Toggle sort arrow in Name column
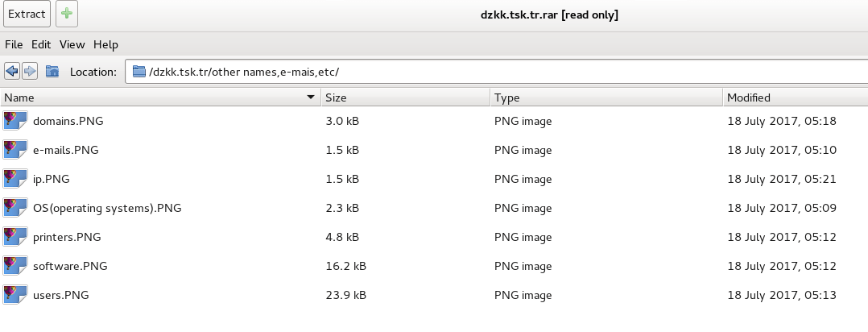868x332 pixels. coord(311,98)
